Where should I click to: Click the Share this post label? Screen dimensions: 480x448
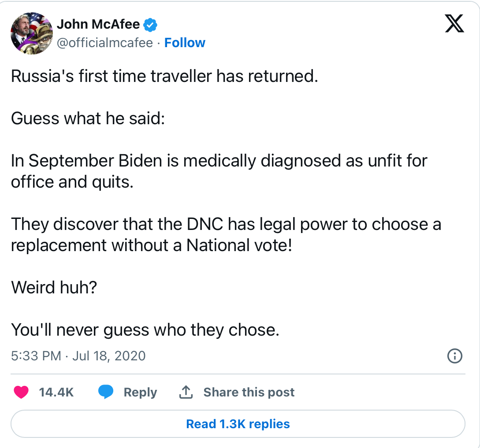pyautogui.click(x=249, y=392)
